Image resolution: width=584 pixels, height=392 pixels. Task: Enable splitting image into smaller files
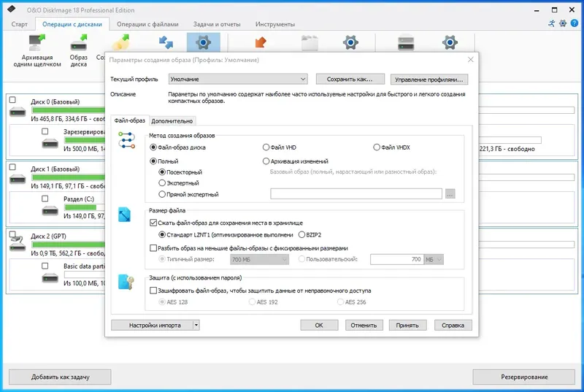click(x=153, y=248)
